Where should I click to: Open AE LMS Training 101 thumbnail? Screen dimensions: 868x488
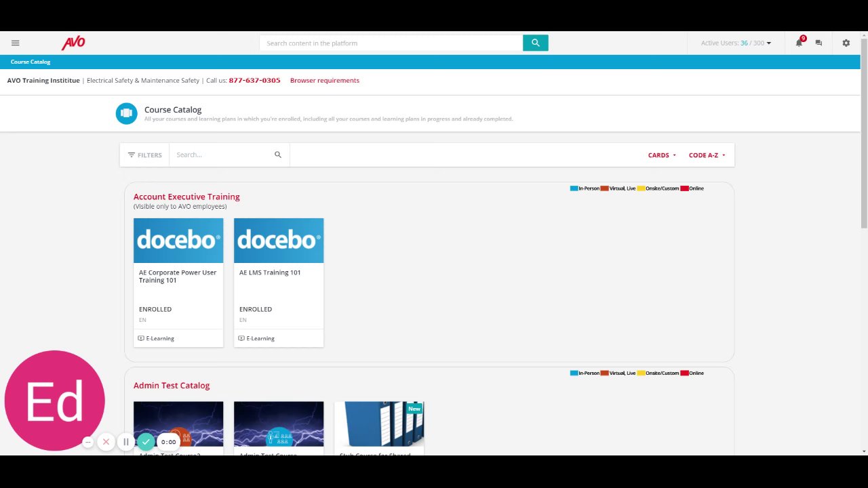[279, 241]
